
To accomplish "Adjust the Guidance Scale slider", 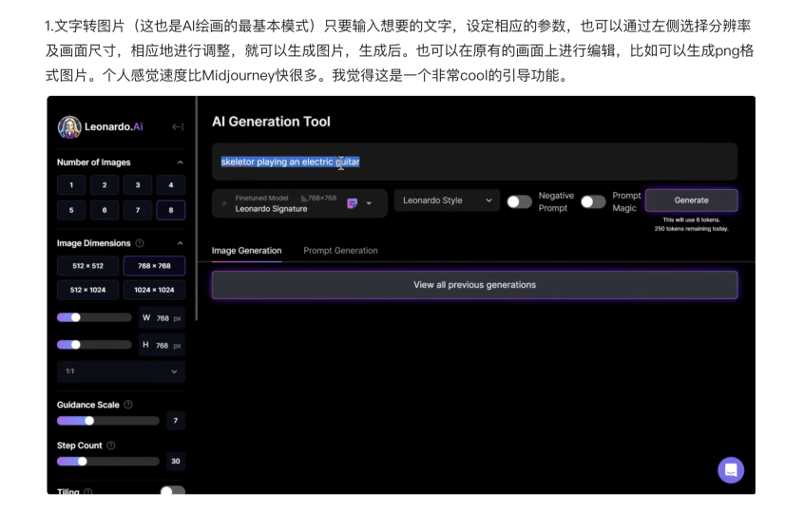I will [108, 421].
